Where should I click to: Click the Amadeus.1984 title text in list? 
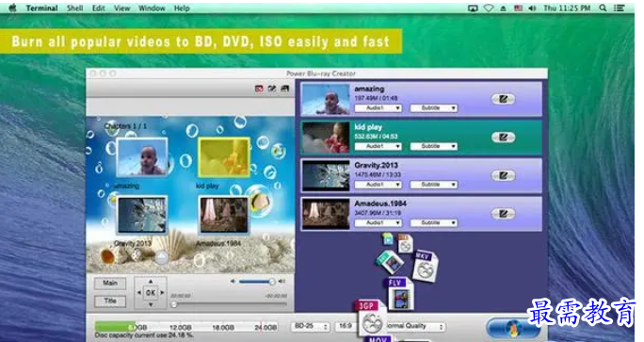coord(380,204)
